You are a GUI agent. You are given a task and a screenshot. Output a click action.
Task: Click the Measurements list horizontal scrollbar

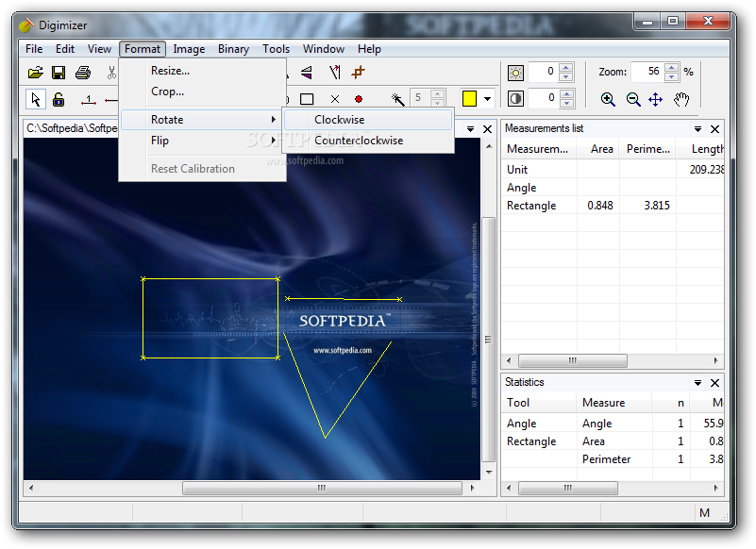[573, 360]
